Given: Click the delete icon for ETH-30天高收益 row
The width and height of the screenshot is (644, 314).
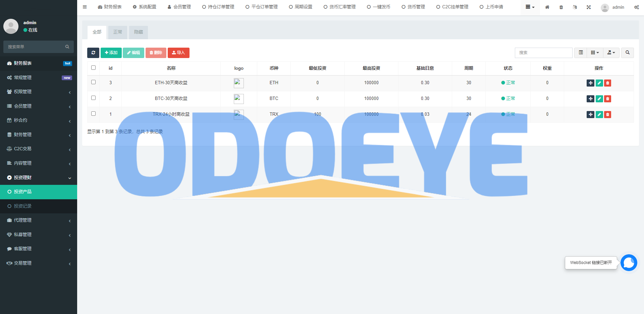Looking at the screenshot, I should click(607, 83).
